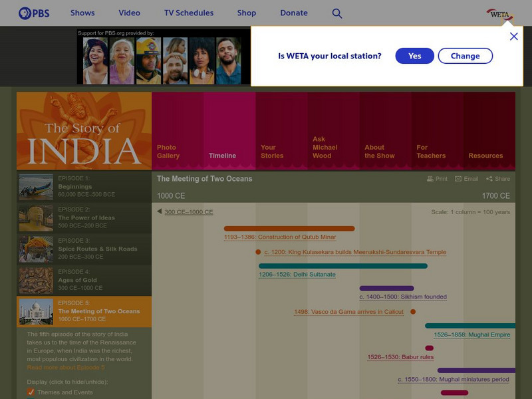Dismiss the station prompt with the X
The image size is (532, 399).
(x=513, y=37)
